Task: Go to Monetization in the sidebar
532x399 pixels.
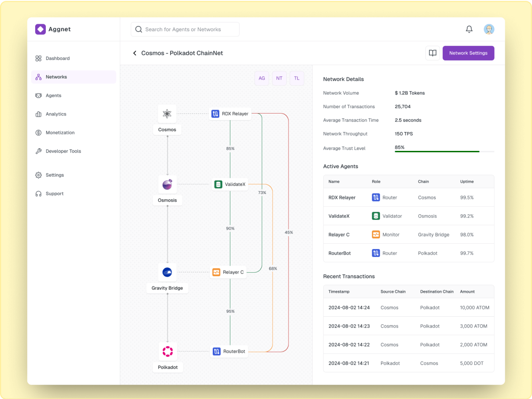Action: 60,133
